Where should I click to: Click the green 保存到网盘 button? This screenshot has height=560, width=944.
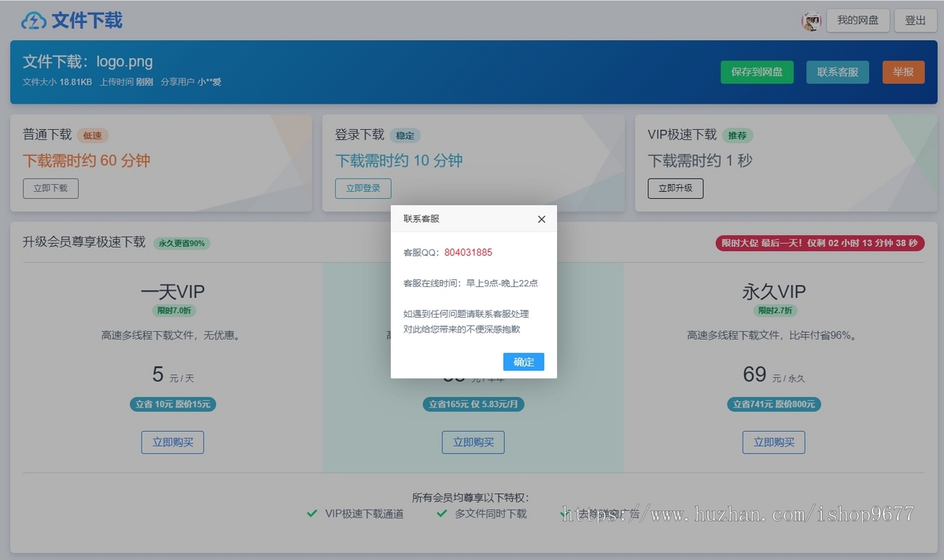pos(757,72)
